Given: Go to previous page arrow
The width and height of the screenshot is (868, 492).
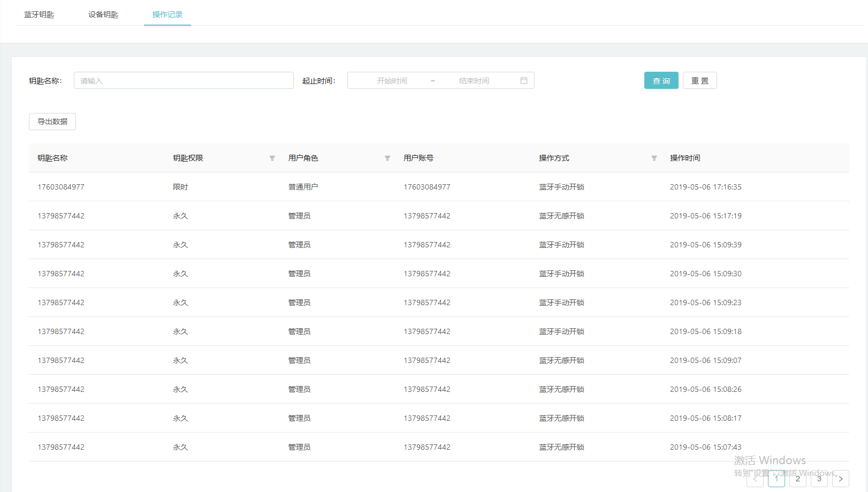Looking at the screenshot, I should (x=755, y=479).
